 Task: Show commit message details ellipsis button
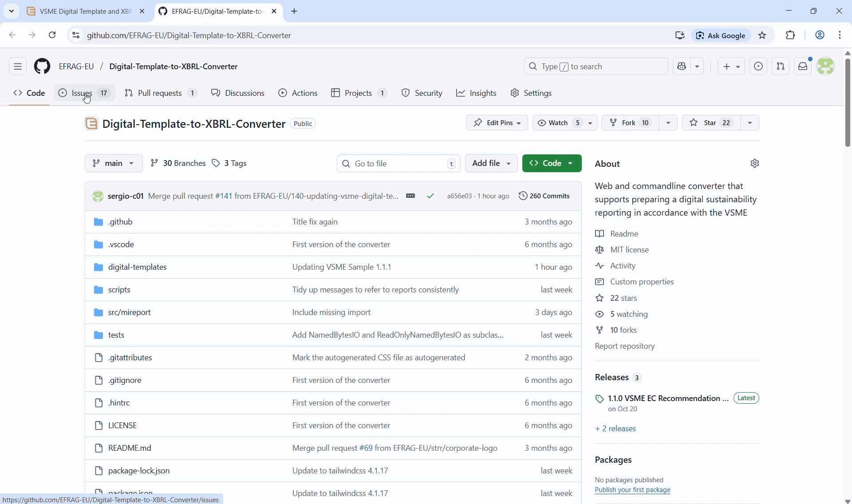[x=410, y=196]
